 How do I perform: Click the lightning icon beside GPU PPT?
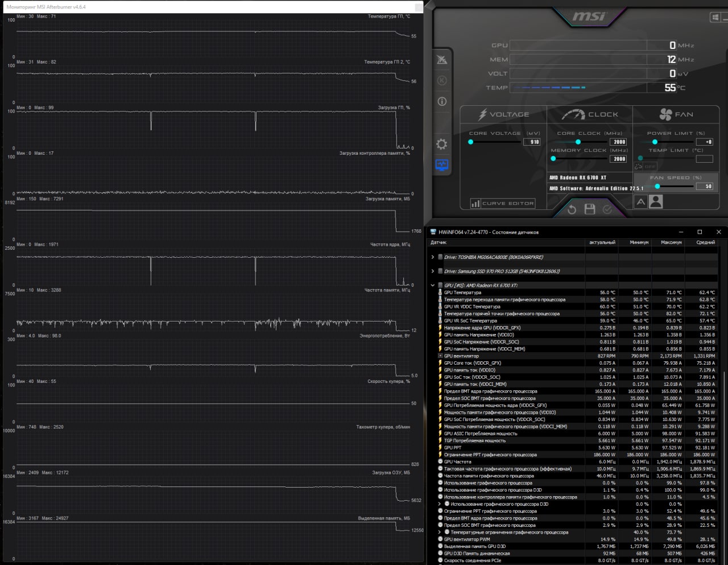[x=440, y=448]
